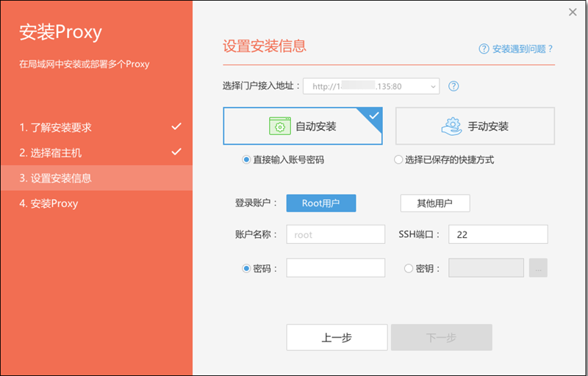The width and height of the screenshot is (588, 376).
Task: Select Root用户 login account
Action: tap(320, 203)
